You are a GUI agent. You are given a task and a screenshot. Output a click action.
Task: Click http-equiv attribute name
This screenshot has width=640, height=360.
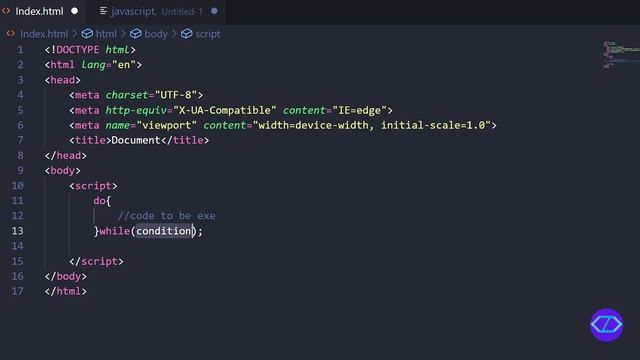point(136,110)
